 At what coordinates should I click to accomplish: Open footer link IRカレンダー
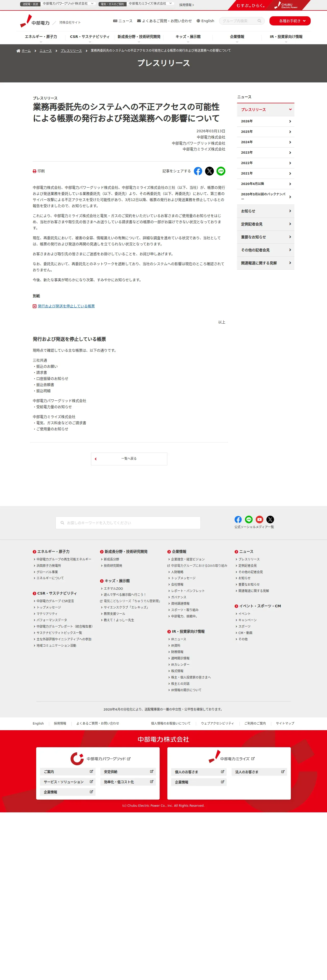pos(180,665)
